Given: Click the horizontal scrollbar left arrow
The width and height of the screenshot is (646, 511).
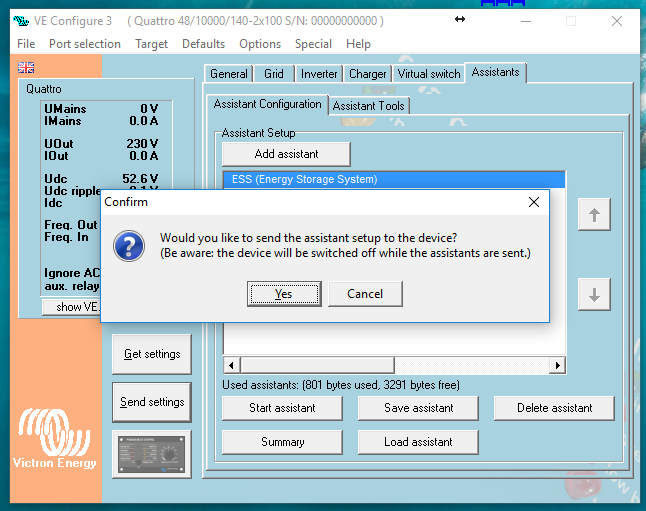Looking at the screenshot, I should click(x=231, y=365).
